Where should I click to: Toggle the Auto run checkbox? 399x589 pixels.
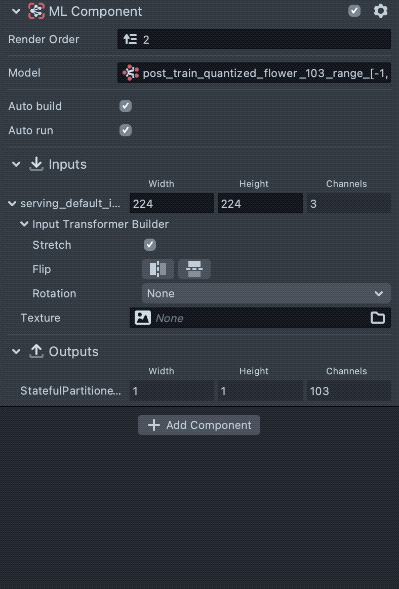[x=125, y=130]
